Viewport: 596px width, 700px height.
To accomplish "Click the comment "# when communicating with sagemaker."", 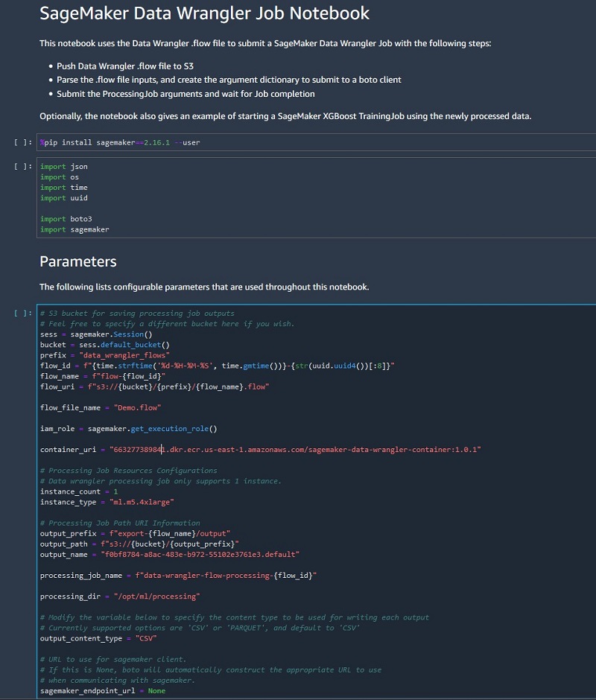I will point(118,681).
